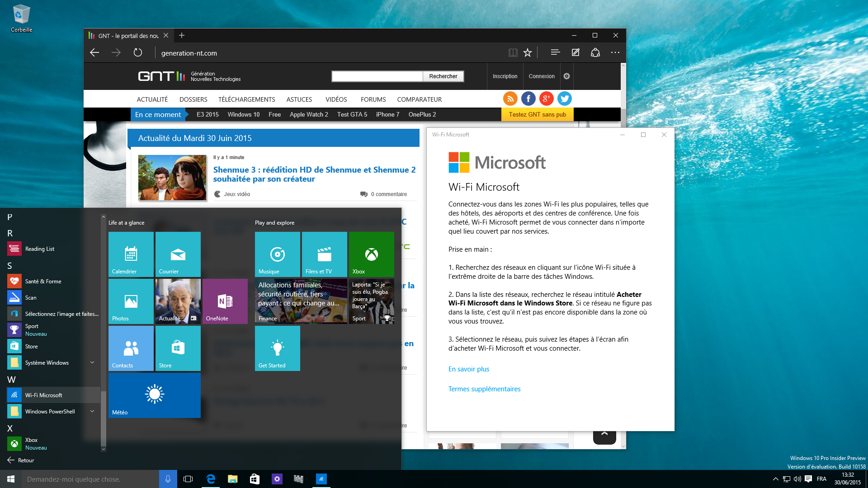
Task: Click the GNT search text field
Action: (x=377, y=76)
